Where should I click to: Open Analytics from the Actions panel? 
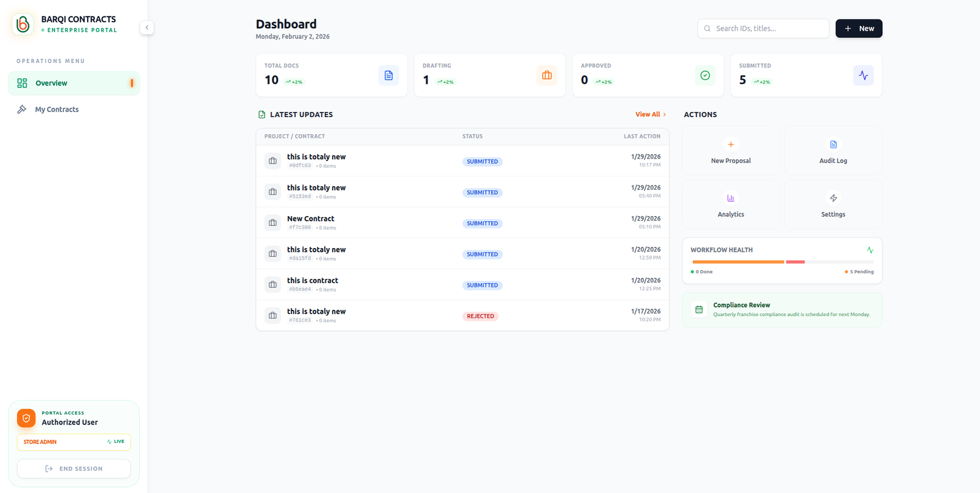[731, 205]
